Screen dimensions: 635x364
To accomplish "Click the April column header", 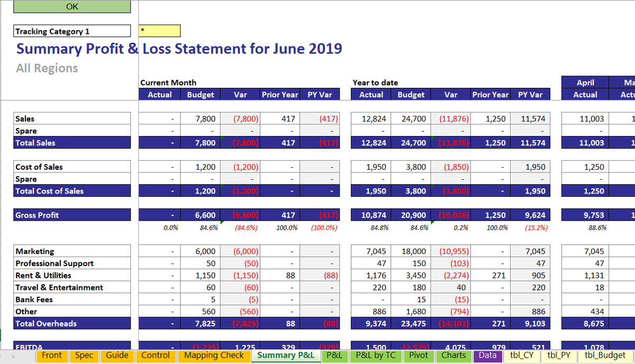I will click(585, 83).
